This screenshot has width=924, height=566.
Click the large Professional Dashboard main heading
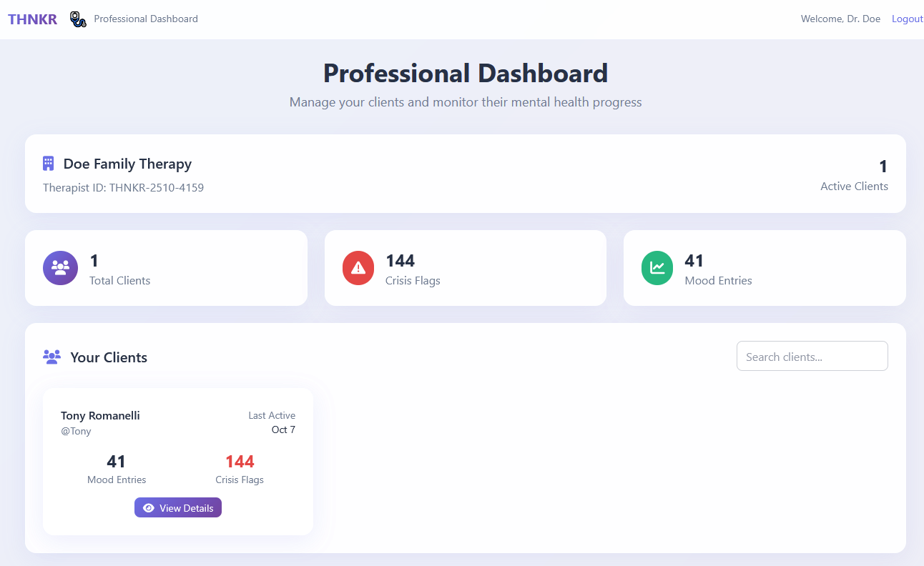pos(466,73)
